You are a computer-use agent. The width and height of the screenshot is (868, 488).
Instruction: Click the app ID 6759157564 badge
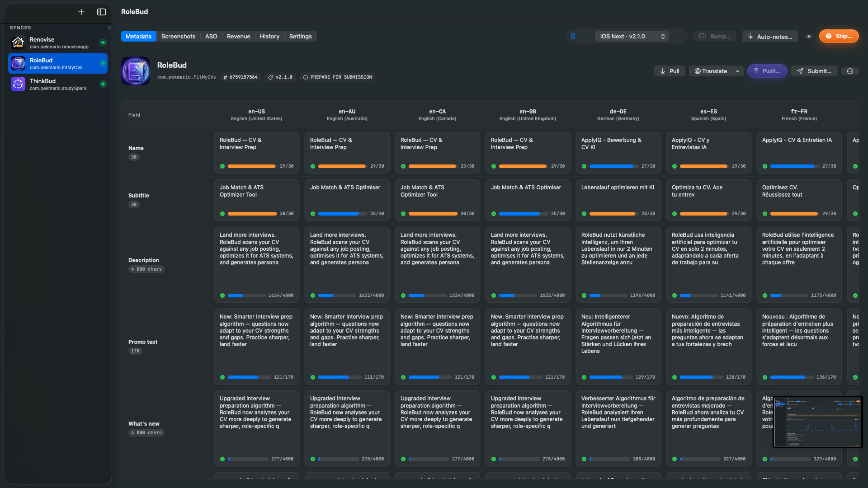click(240, 77)
